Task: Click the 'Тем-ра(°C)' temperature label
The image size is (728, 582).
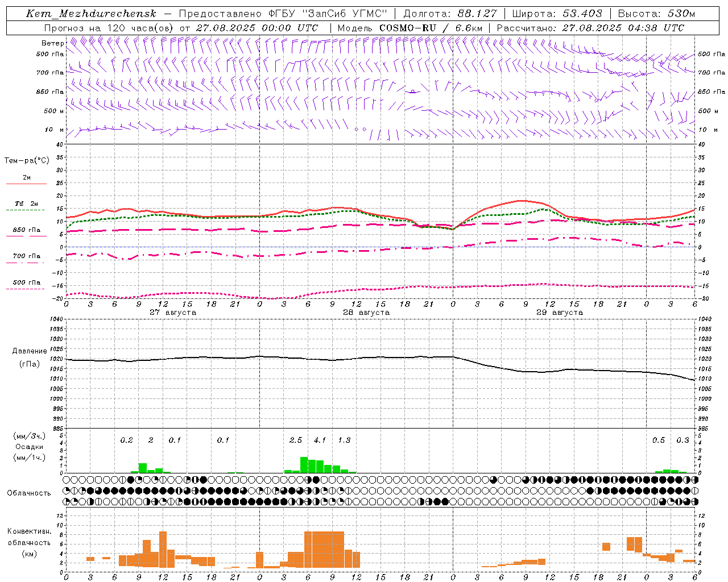Action: pyautogui.click(x=27, y=161)
